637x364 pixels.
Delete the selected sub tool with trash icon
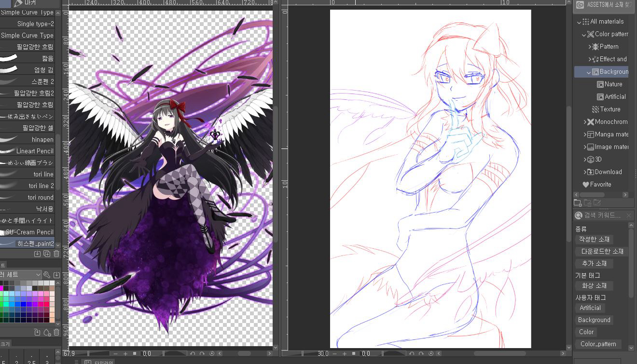coord(56,254)
